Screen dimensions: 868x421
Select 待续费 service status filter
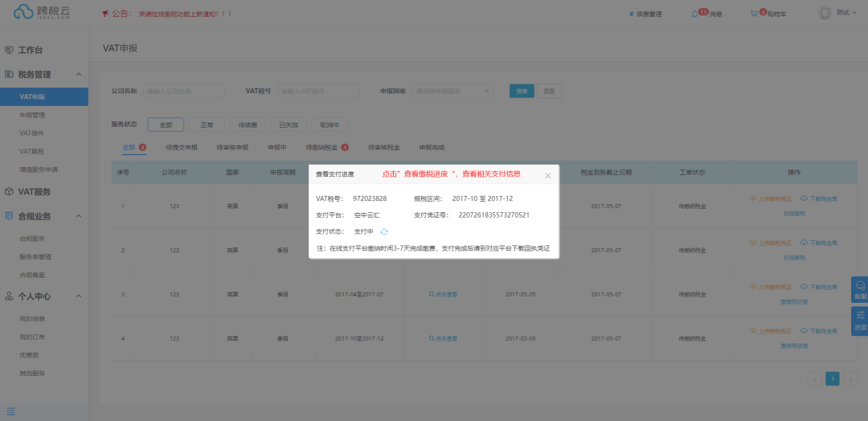(x=248, y=125)
